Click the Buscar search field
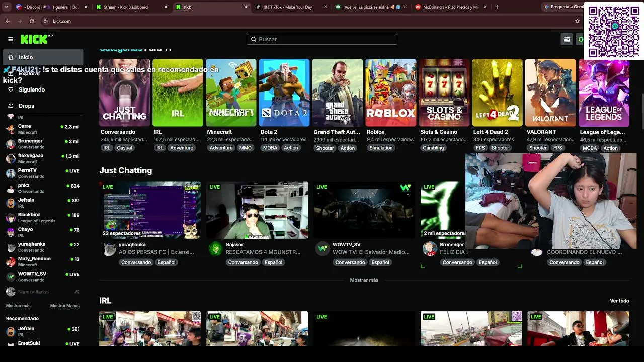 [x=322, y=39]
